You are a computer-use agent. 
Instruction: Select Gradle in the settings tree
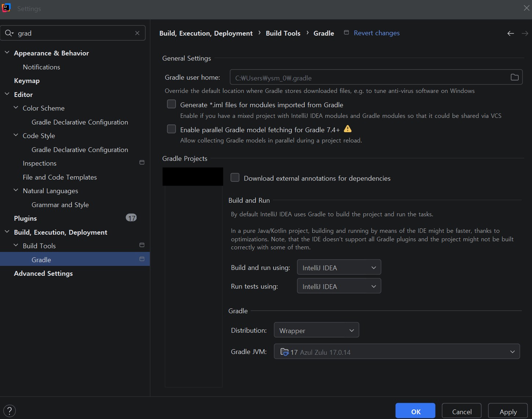pos(75,260)
